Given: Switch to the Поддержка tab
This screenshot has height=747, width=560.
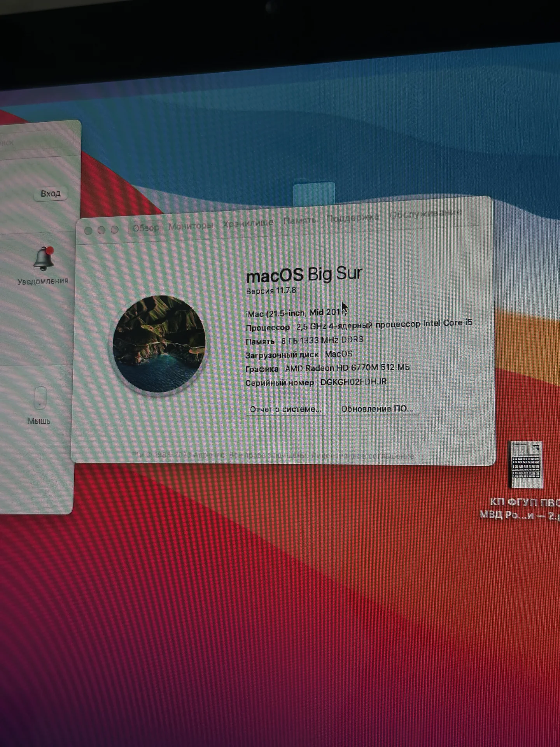Looking at the screenshot, I should (352, 217).
